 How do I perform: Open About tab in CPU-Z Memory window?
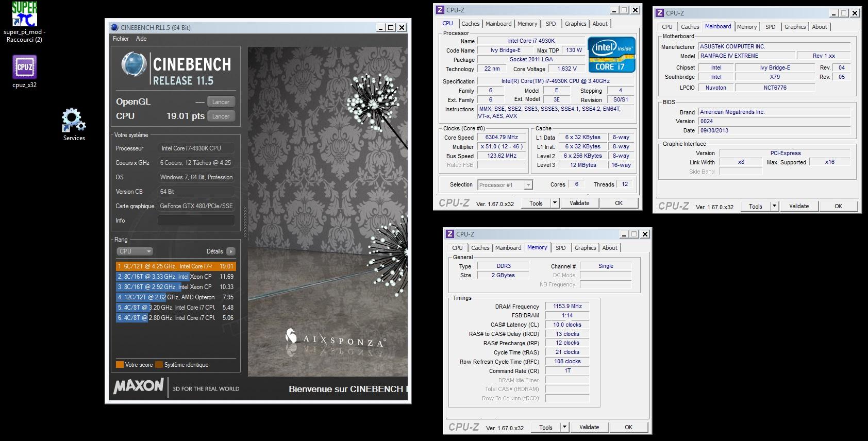[610, 248]
